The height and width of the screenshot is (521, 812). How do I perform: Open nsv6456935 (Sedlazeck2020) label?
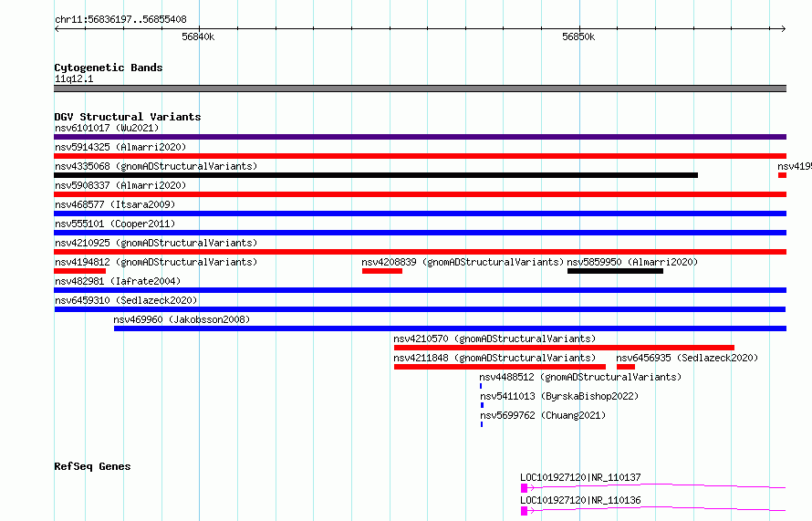pyautogui.click(x=687, y=358)
